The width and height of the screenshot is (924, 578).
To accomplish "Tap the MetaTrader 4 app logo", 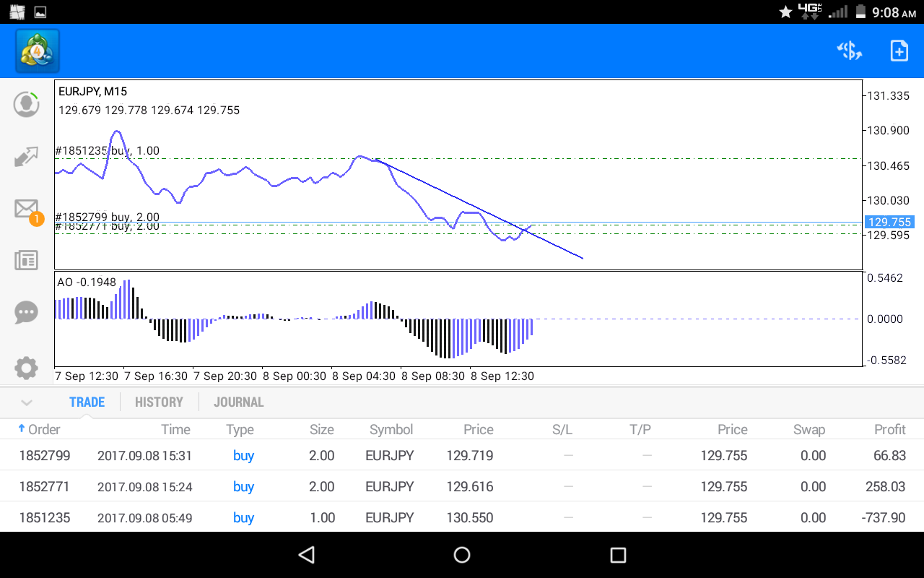I will (x=38, y=51).
